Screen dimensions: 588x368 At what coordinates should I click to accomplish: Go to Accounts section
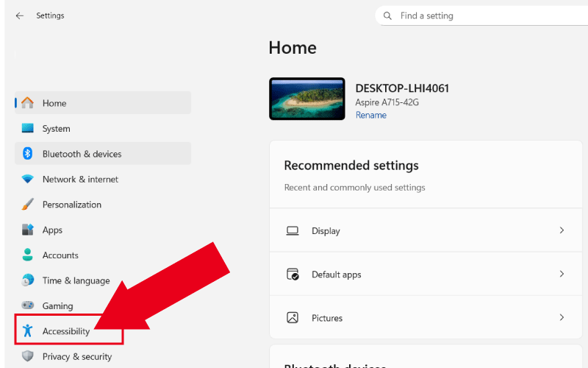[x=60, y=255]
